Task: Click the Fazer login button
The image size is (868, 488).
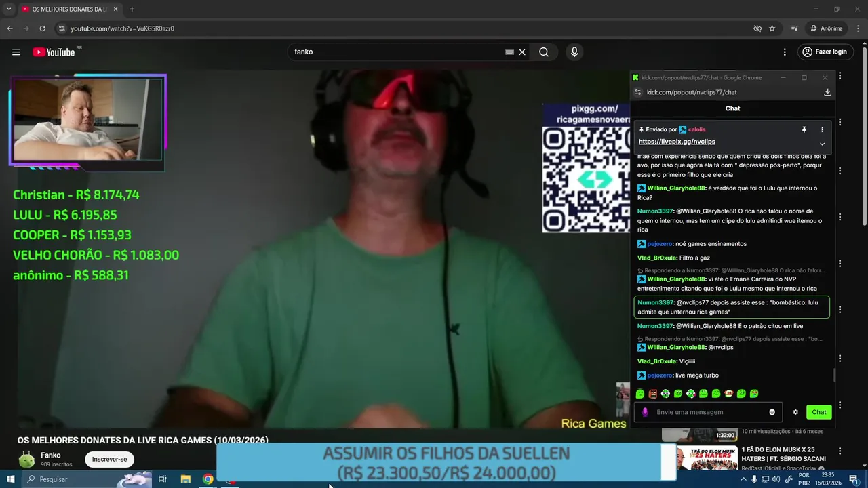Action: tap(824, 52)
